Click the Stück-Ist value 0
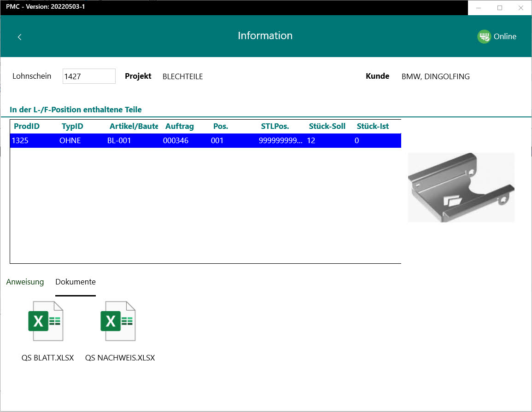Viewport: 532px width, 412px height. click(x=357, y=140)
